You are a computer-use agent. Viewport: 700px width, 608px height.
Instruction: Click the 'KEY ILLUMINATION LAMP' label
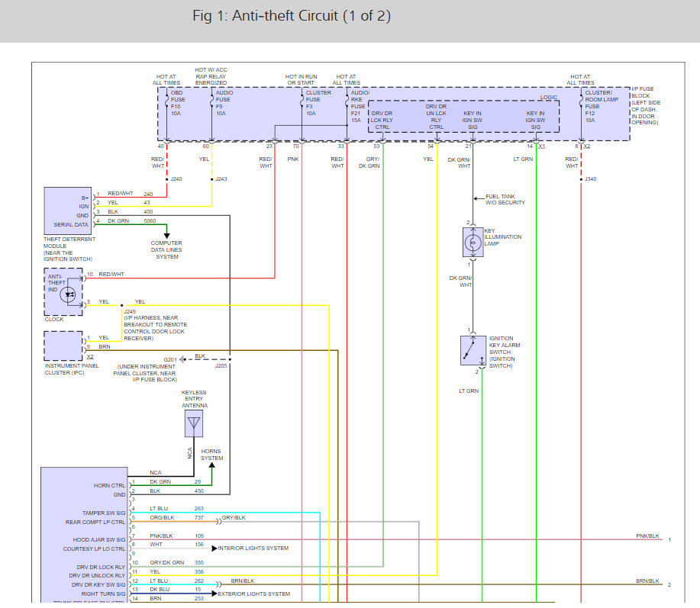coord(503,237)
